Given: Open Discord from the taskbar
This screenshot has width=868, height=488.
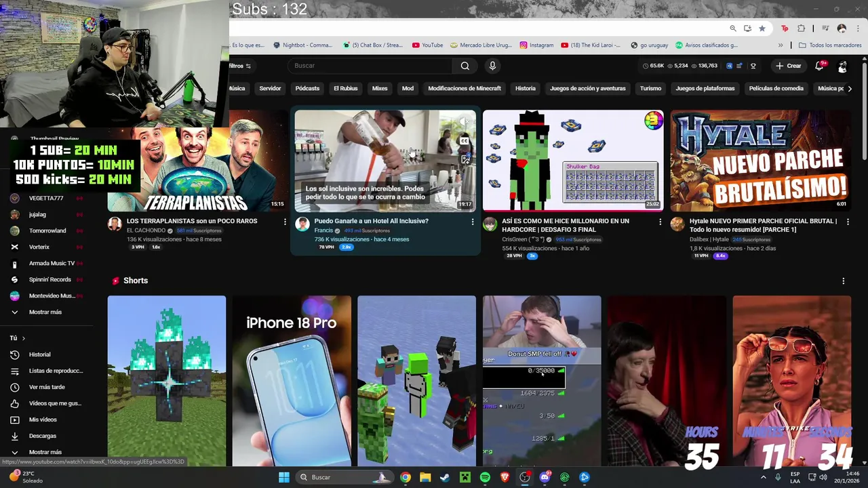Looking at the screenshot, I should (x=545, y=477).
